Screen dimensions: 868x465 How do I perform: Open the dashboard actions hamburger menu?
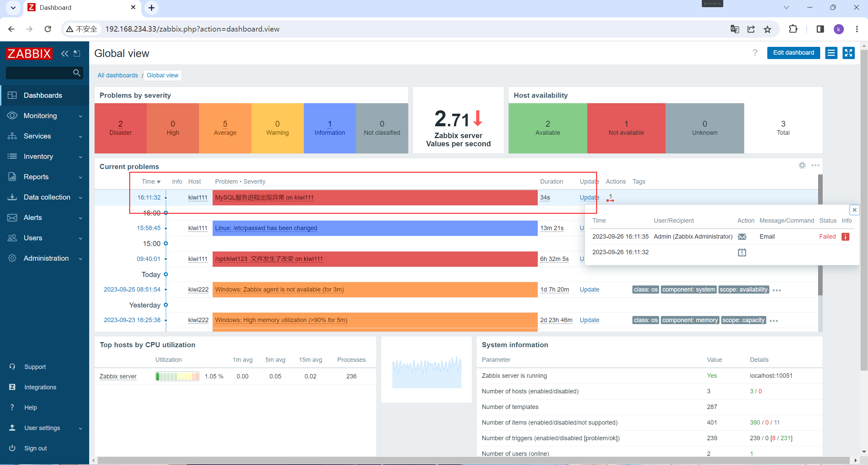[x=831, y=53]
